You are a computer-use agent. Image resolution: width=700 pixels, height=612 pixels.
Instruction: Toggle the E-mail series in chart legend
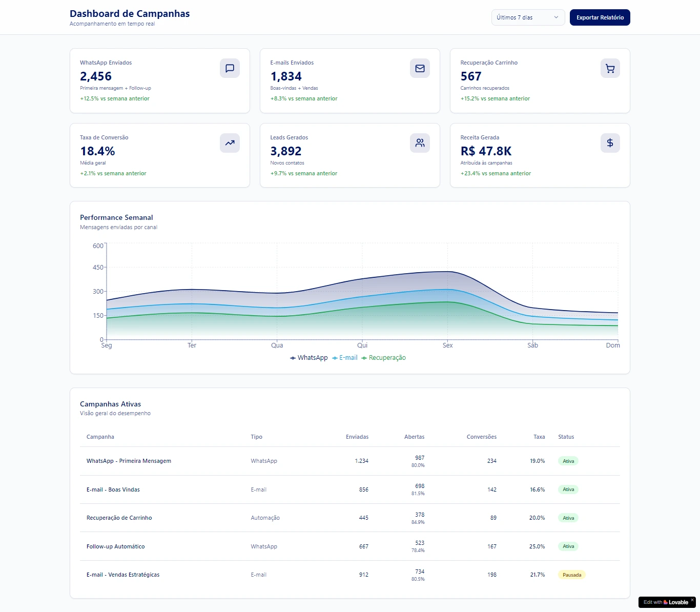(x=345, y=358)
